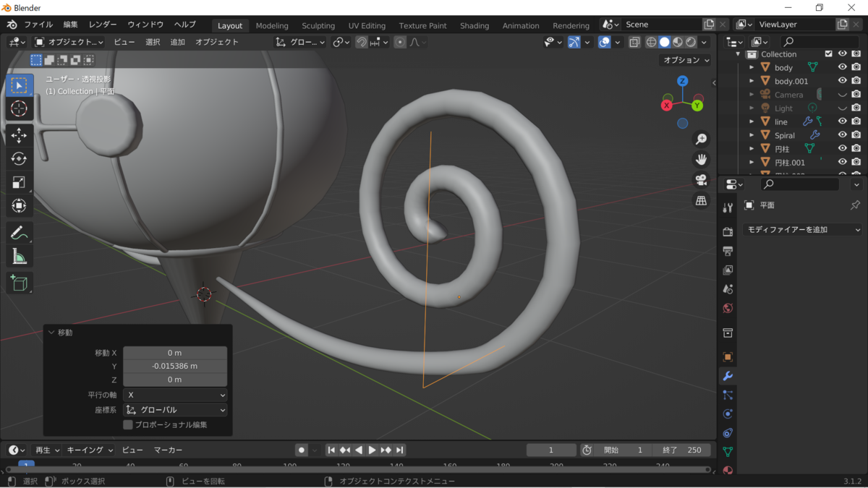This screenshot has height=488, width=868.
Task: Click the Z axis on navigation gizmo
Action: click(x=682, y=81)
